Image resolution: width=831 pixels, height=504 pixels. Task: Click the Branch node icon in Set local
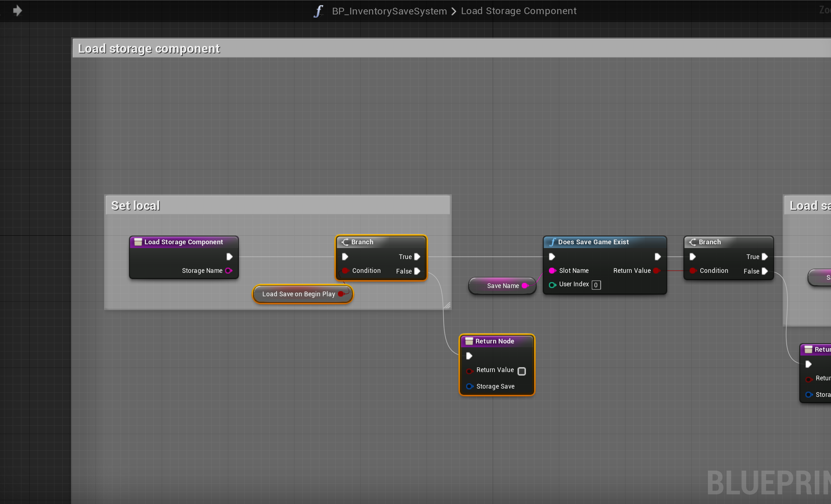(x=345, y=242)
